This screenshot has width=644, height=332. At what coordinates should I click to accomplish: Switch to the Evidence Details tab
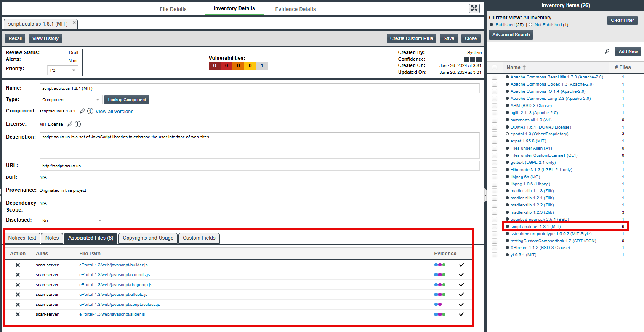click(x=295, y=9)
